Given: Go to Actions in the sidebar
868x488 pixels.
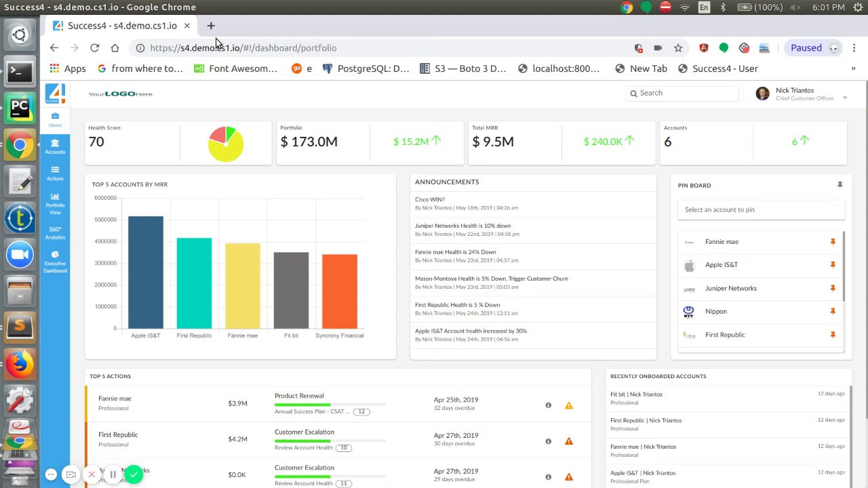Looking at the screenshot, I should click(55, 174).
